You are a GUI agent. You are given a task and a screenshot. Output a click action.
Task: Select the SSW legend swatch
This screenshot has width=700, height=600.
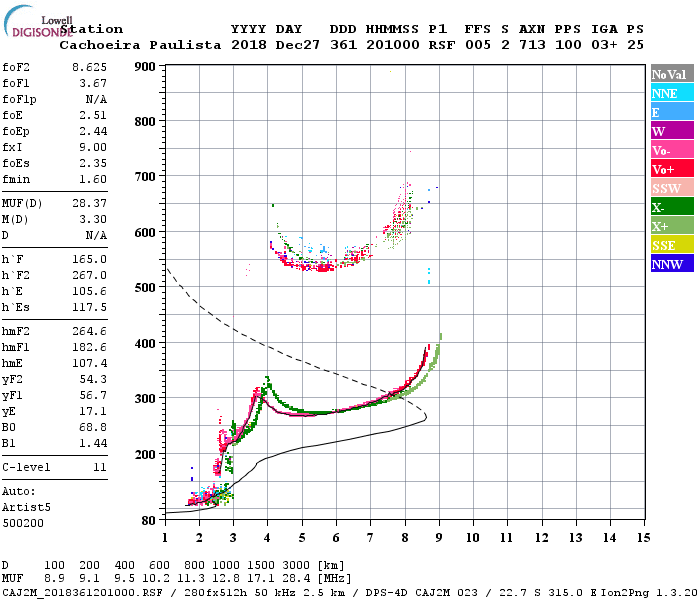(672, 188)
